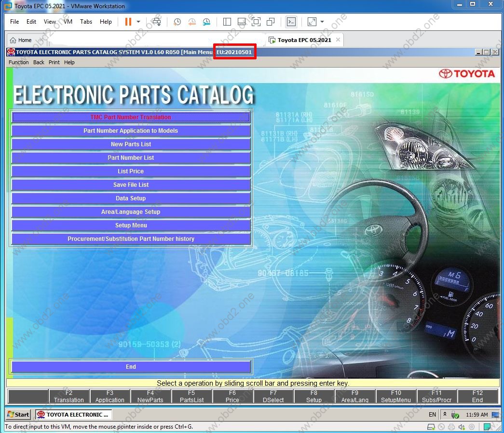Click the sound card icon in status bar
504x433 pixels.
point(462,427)
